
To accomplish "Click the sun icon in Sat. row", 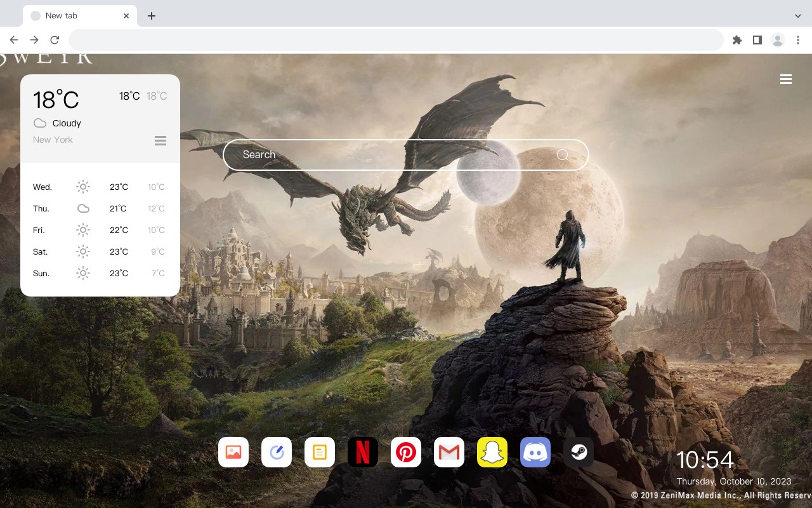I will pos(83,251).
